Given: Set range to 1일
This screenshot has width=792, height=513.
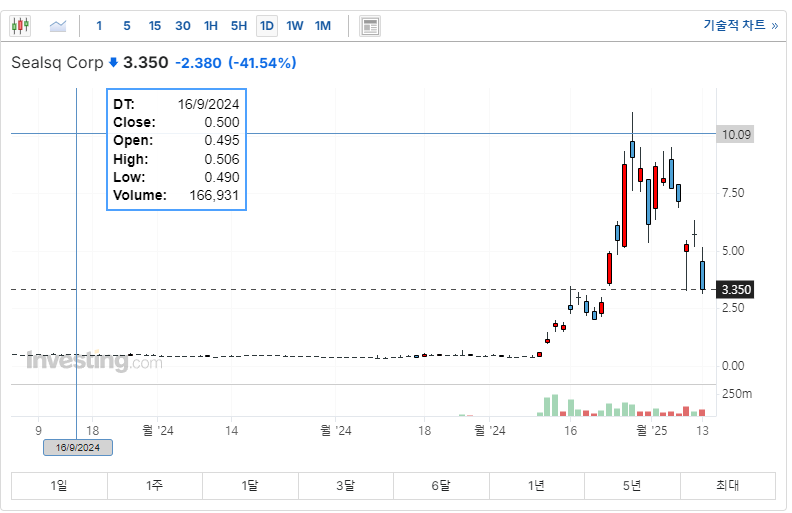Looking at the screenshot, I should [59, 486].
